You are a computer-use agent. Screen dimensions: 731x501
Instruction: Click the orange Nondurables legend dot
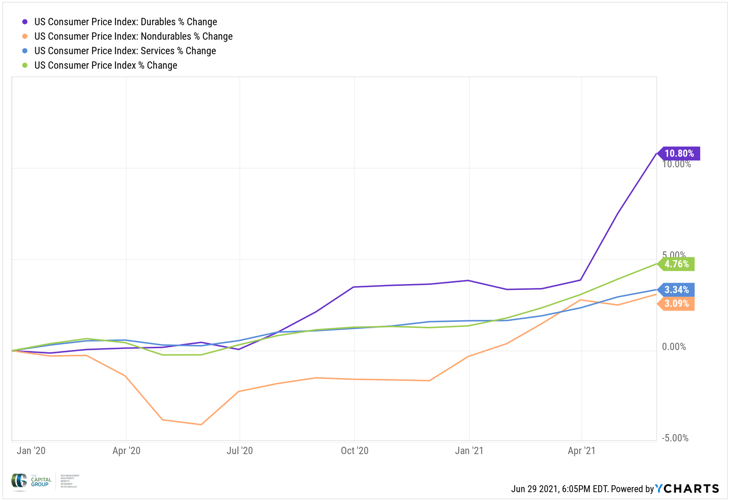pyautogui.click(x=24, y=36)
